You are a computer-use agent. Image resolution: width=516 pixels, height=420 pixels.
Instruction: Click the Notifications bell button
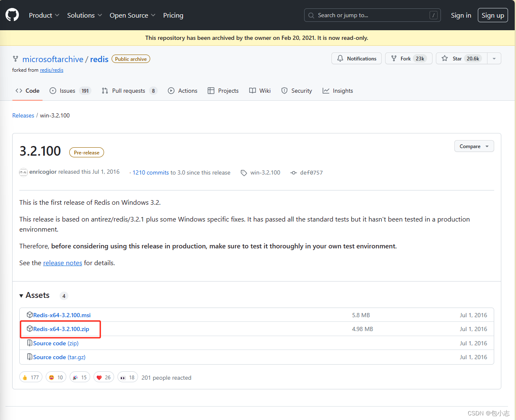357,58
